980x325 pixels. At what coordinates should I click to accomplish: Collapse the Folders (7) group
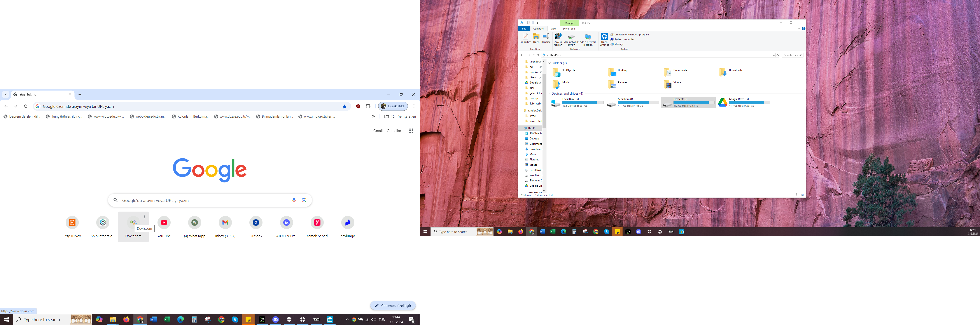[x=549, y=63]
